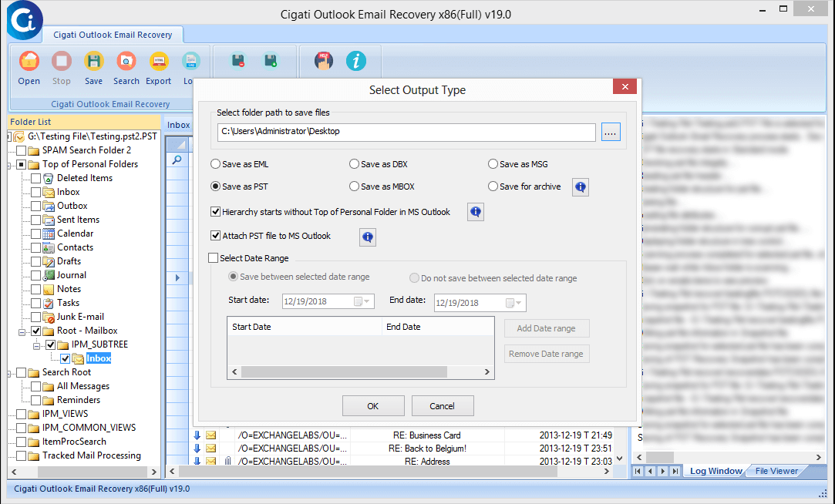Select the Junk E-mail folder
The image size is (835, 504).
click(x=80, y=316)
